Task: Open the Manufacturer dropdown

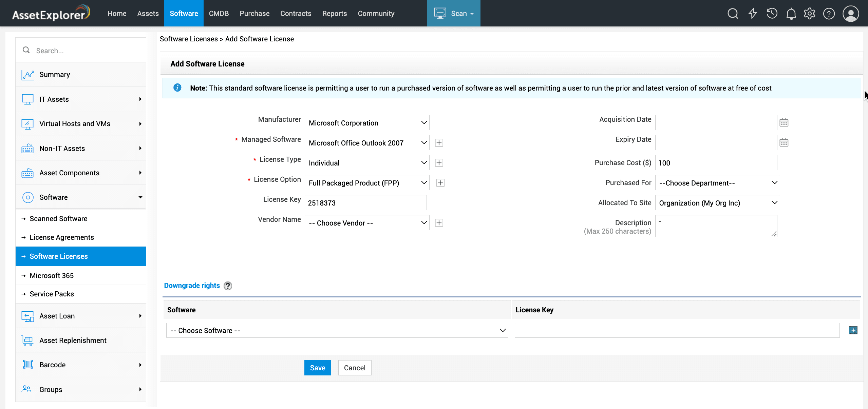Action: coord(367,123)
